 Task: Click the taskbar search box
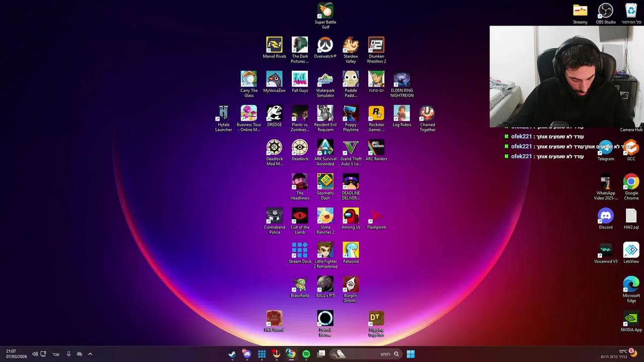(x=365, y=354)
